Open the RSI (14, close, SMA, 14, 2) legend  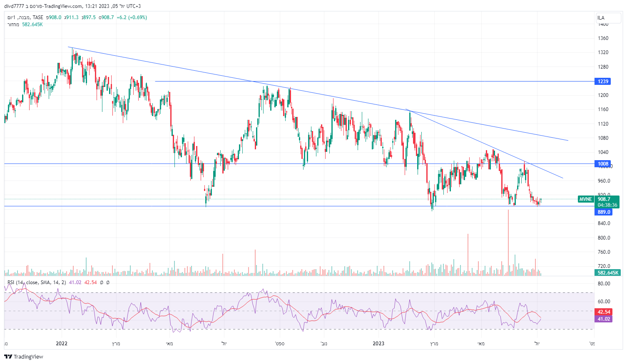(37, 282)
